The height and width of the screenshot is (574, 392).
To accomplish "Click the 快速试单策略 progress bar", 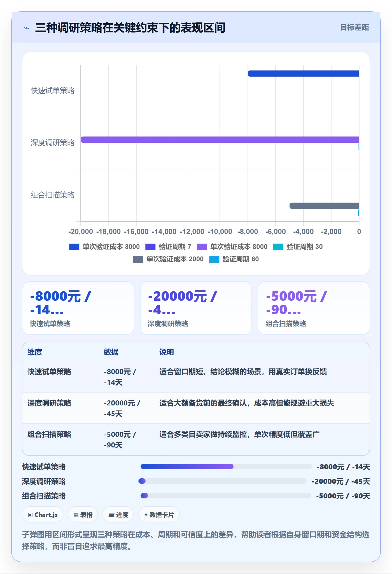I will pyautogui.click(x=226, y=466).
